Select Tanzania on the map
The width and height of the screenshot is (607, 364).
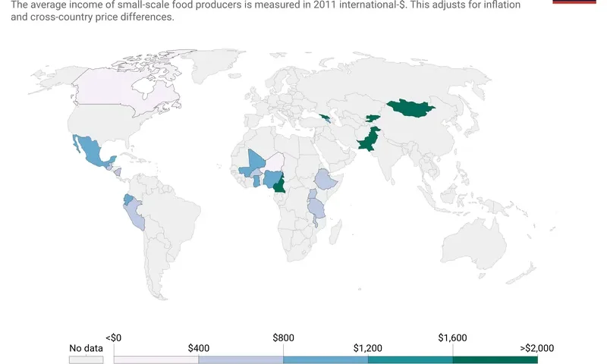pyautogui.click(x=317, y=209)
